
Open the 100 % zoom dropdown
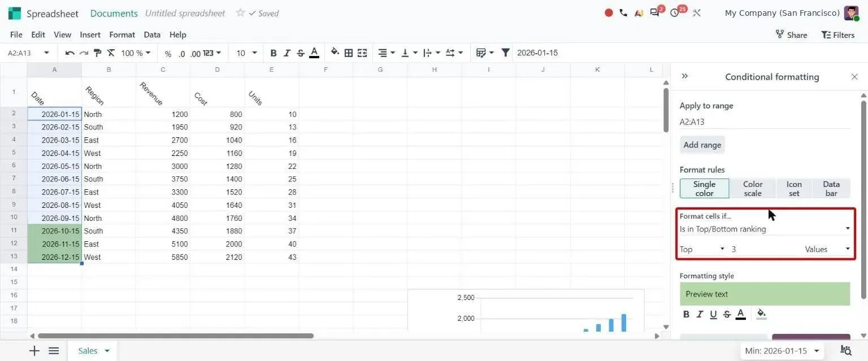136,53
